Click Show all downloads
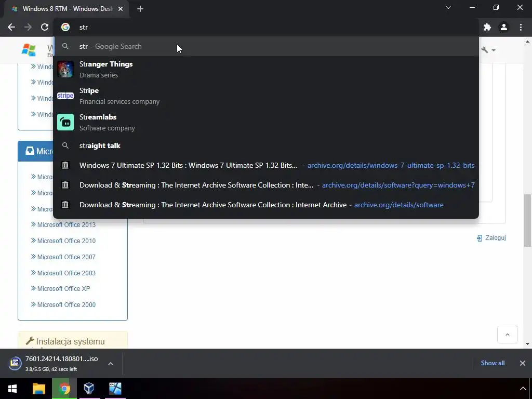The height and width of the screenshot is (399, 532). click(493, 363)
